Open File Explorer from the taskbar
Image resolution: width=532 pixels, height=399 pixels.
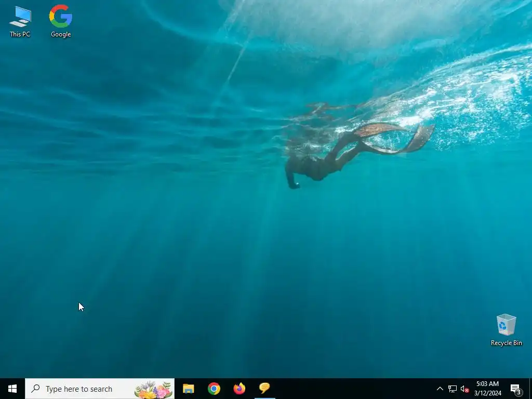pyautogui.click(x=188, y=389)
